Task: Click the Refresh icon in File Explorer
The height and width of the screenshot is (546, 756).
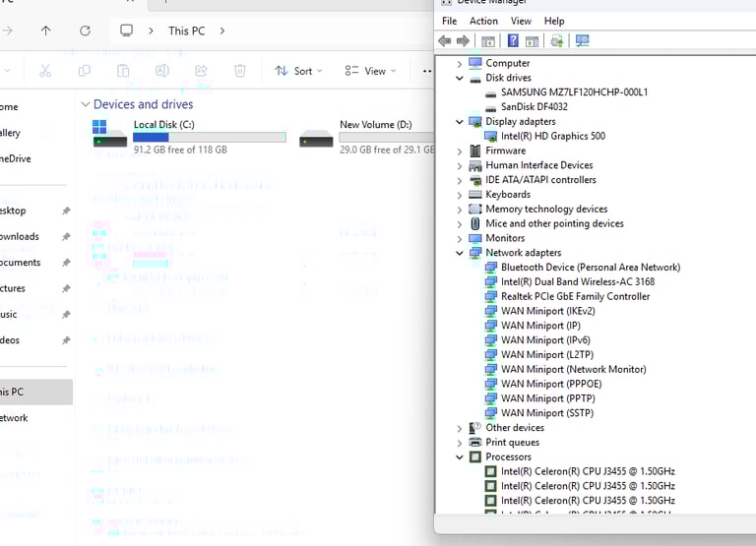Action: click(85, 30)
